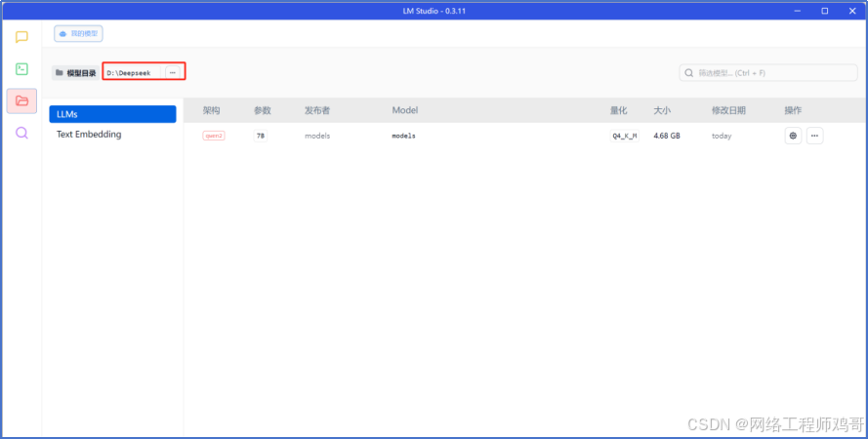Click the qwen2 architecture tag

tap(214, 136)
